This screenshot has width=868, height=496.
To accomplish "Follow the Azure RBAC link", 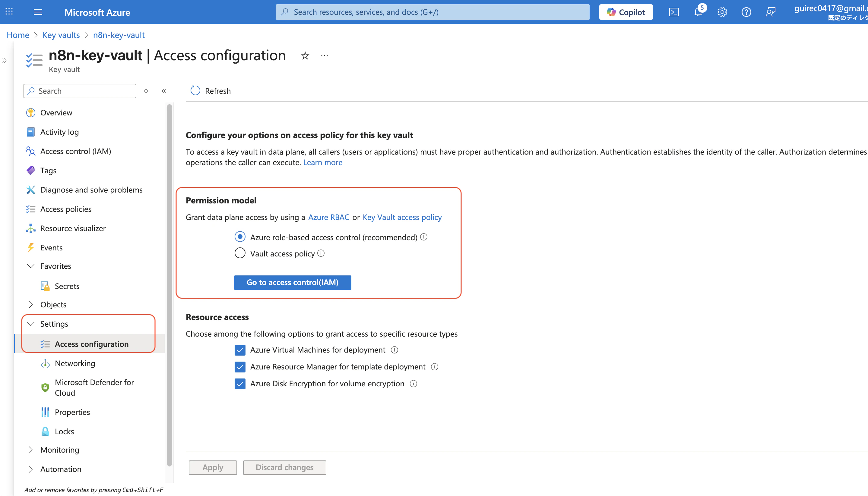I will 328,217.
